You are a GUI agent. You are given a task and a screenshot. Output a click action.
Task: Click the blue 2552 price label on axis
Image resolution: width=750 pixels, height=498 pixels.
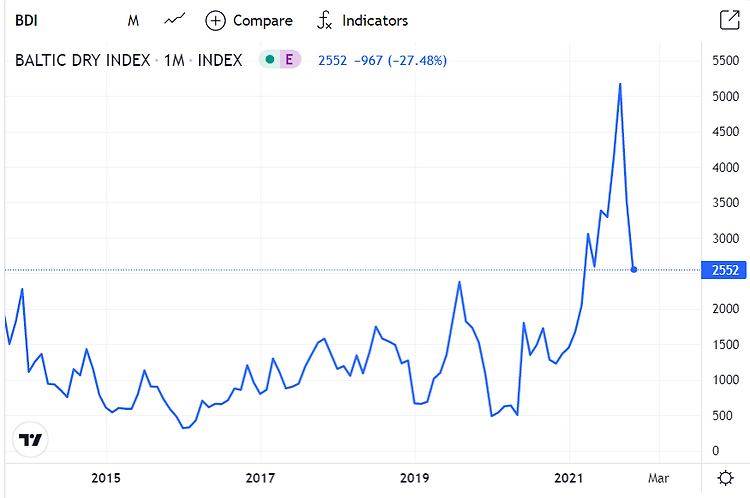coord(725,270)
